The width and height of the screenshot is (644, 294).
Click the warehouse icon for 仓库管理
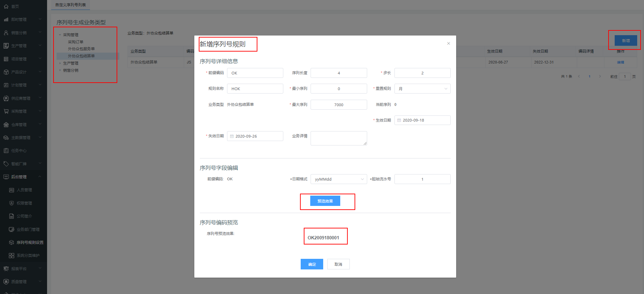6,125
